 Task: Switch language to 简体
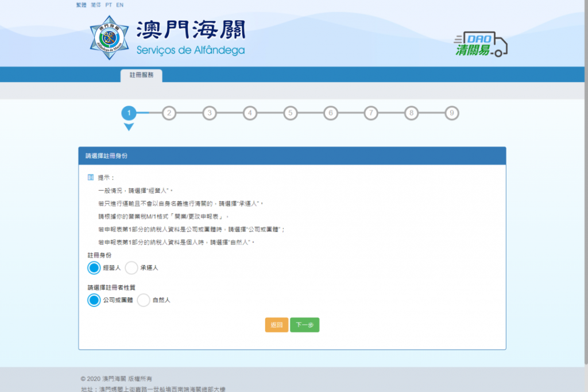[x=95, y=5]
